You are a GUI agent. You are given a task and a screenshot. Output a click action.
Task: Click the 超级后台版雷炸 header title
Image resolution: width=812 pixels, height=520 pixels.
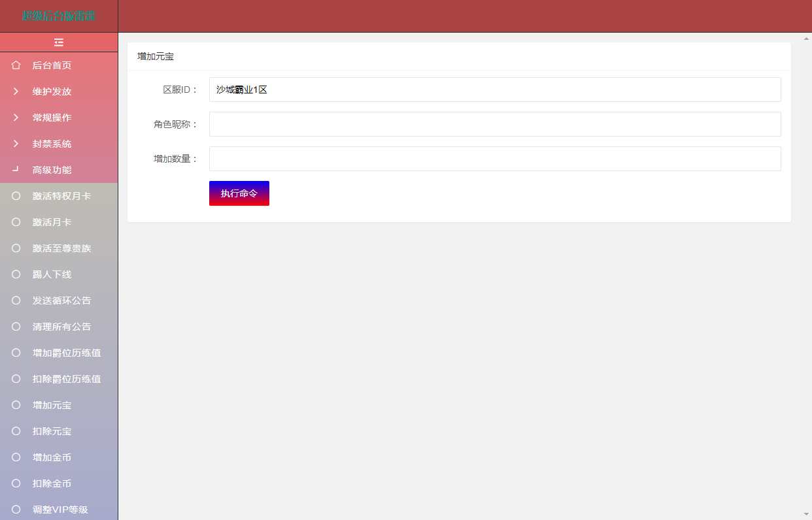[x=59, y=15]
